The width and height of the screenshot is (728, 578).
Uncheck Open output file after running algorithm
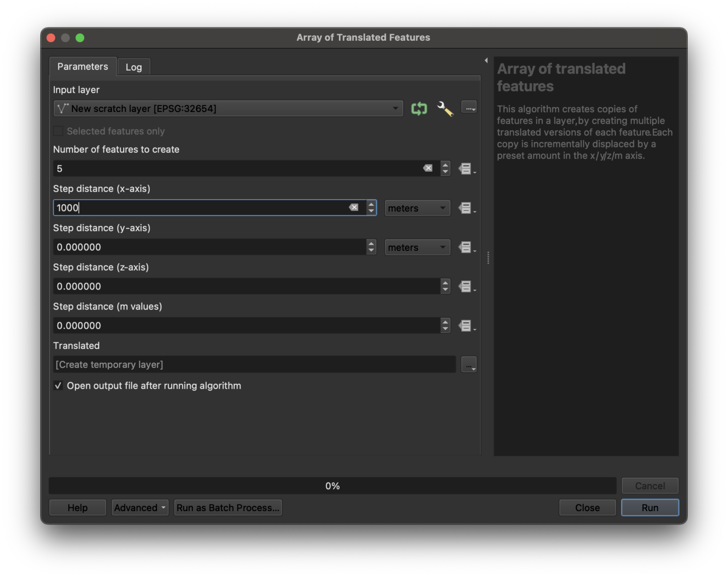58,385
